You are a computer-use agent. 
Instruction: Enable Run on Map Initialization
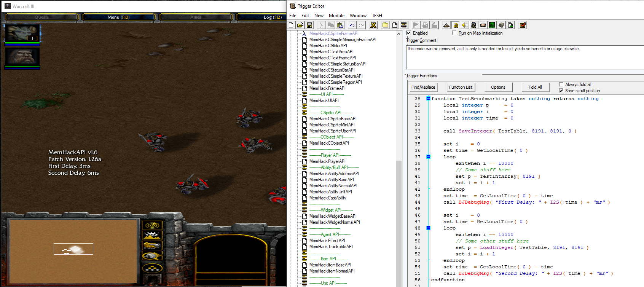click(454, 33)
